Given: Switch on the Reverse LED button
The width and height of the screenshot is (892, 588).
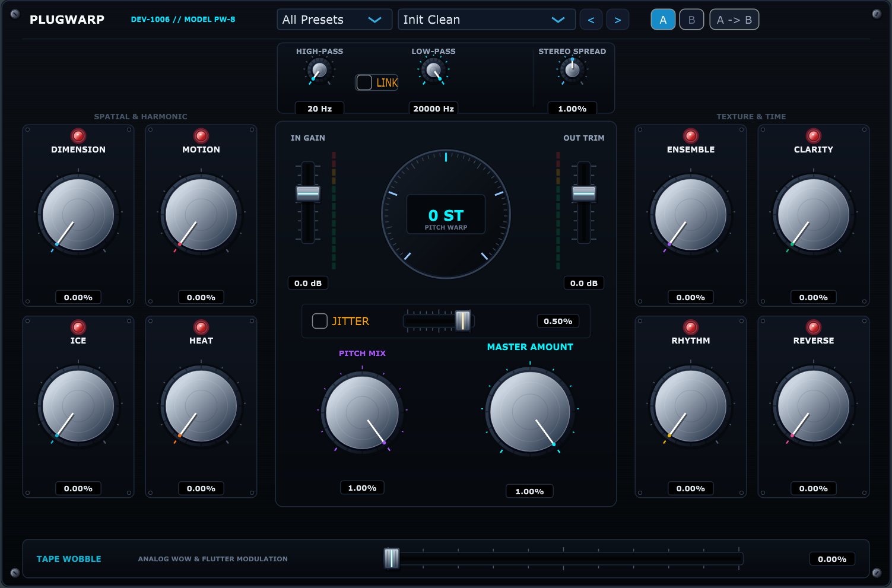Looking at the screenshot, I should (814, 327).
